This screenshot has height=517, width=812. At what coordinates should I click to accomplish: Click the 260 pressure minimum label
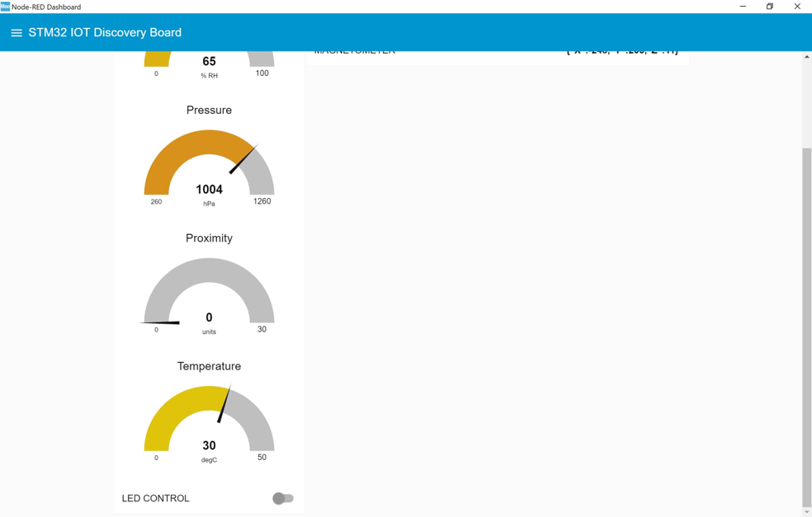pos(157,202)
